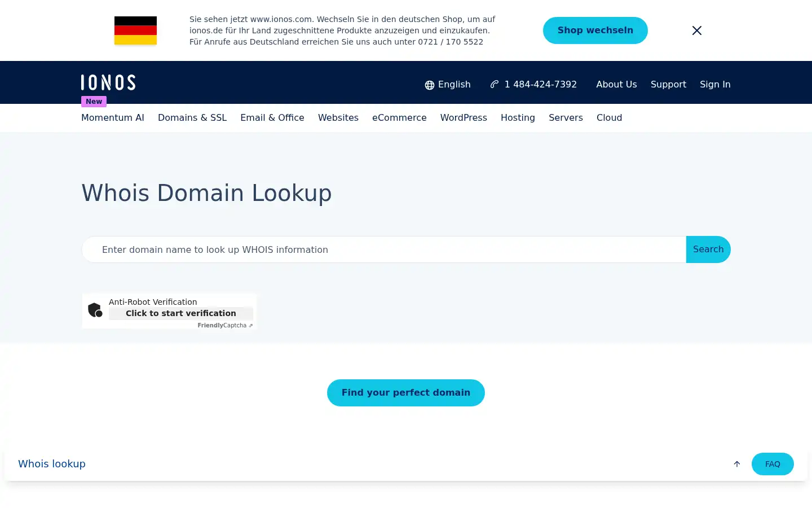The width and height of the screenshot is (812, 508).
Task: Click the globe language icon
Action: tap(430, 85)
